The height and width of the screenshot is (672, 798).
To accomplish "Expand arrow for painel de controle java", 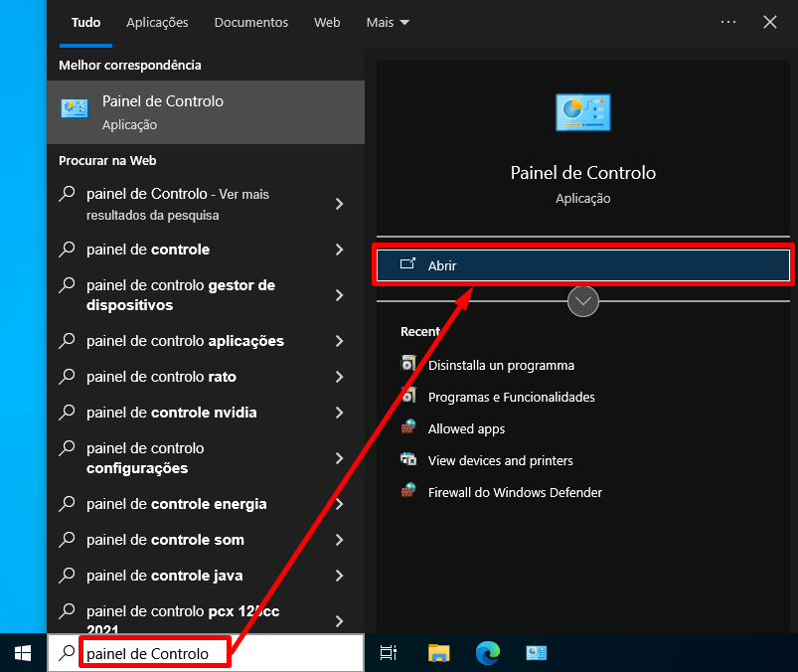I will (340, 576).
